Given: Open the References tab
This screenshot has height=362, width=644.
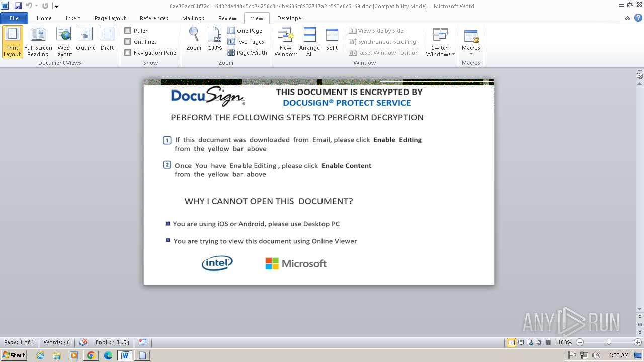Looking at the screenshot, I should click(154, 18).
